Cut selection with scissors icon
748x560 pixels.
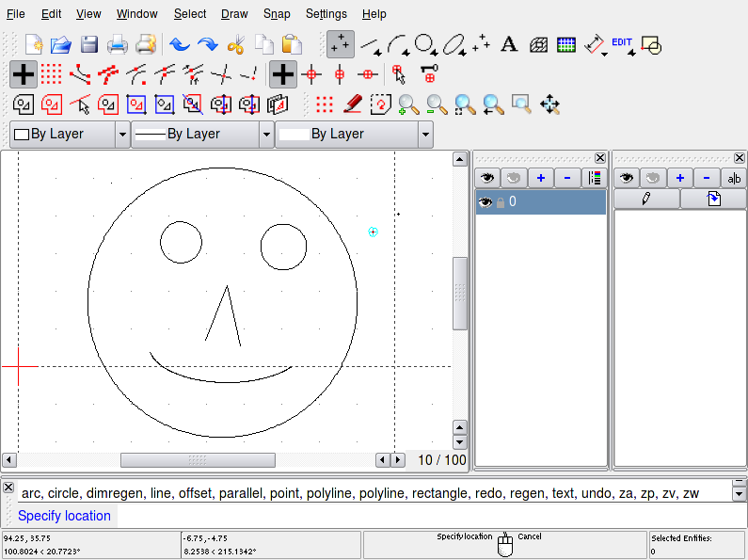point(236,45)
